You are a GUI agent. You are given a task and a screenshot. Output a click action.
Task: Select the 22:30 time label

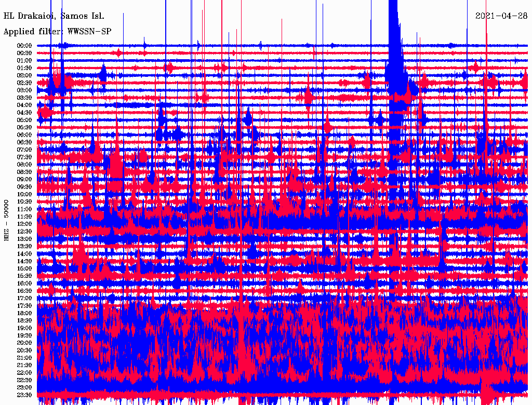click(x=24, y=380)
